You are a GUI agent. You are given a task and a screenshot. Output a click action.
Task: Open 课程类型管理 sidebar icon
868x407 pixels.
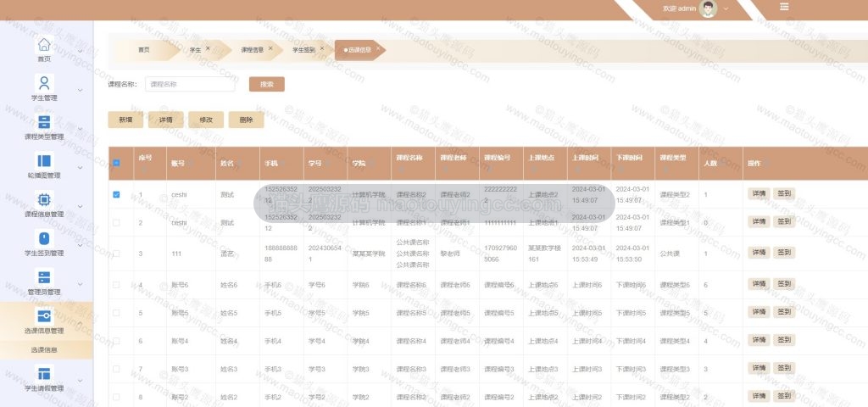coord(44,122)
